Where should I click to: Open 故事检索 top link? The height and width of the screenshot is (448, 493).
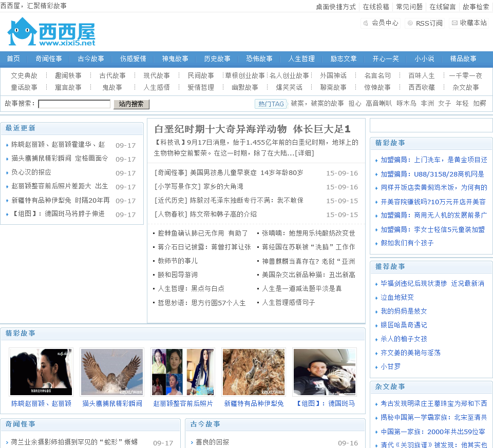[x=476, y=7]
